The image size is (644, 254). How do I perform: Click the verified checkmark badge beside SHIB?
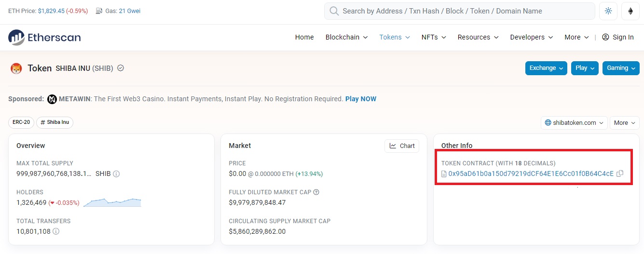click(121, 68)
